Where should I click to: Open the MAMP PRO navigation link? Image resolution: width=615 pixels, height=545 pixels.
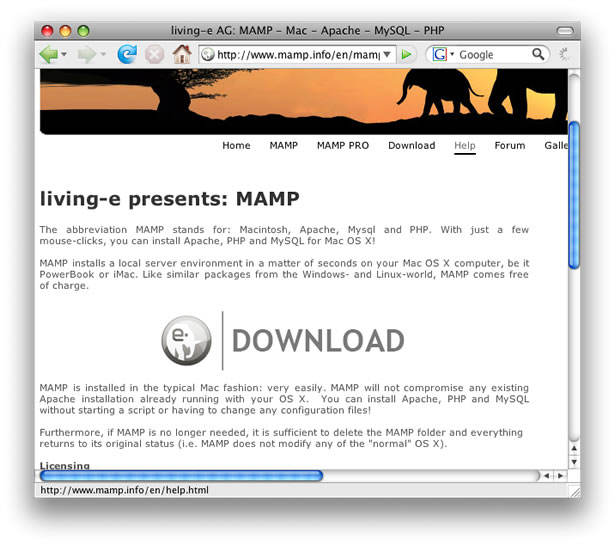click(343, 145)
